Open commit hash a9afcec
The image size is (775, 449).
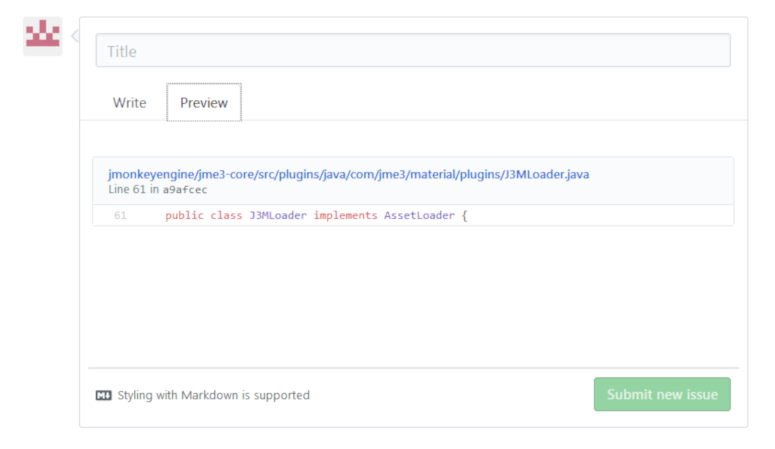pos(185,189)
